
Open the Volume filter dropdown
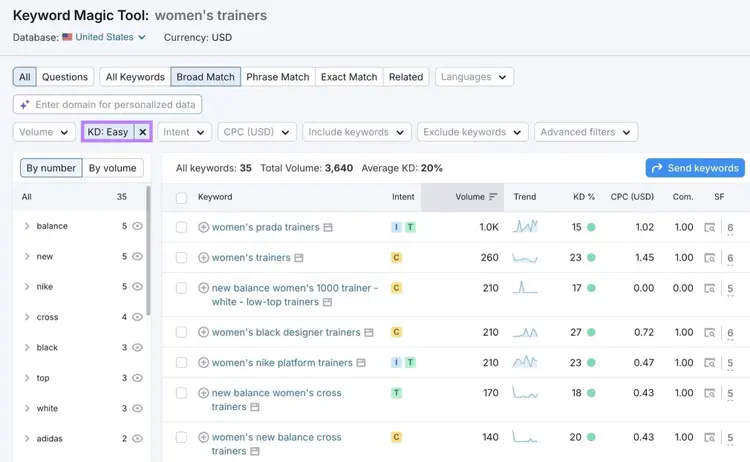coord(44,132)
